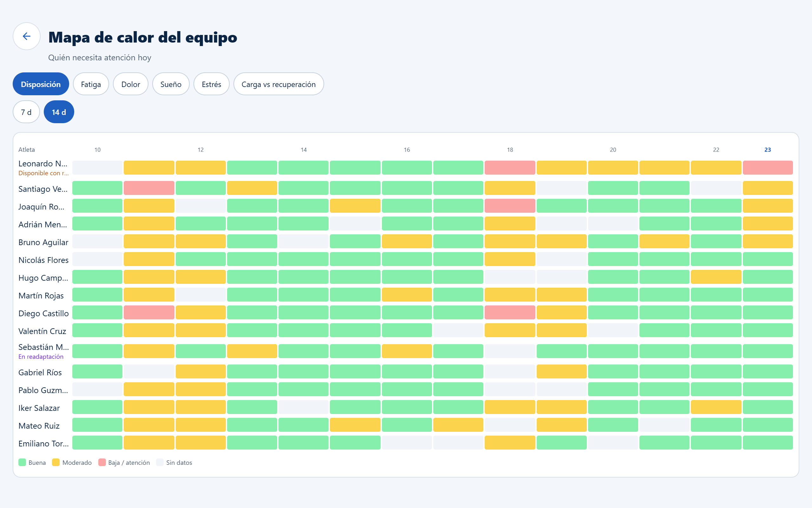Click the Buena green legend swatch
The width and height of the screenshot is (812, 508).
click(22, 462)
